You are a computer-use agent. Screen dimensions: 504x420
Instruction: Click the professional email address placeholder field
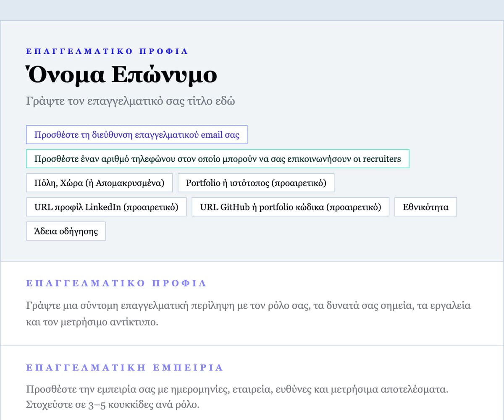137,134
